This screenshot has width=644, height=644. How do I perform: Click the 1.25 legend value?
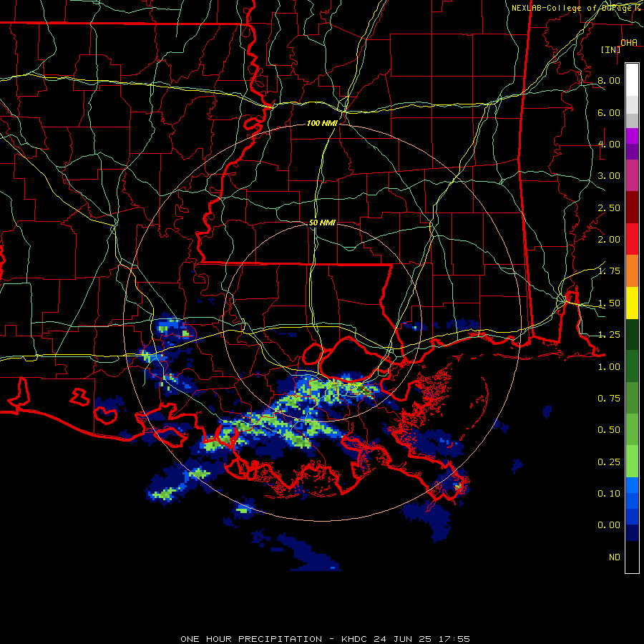tap(609, 335)
